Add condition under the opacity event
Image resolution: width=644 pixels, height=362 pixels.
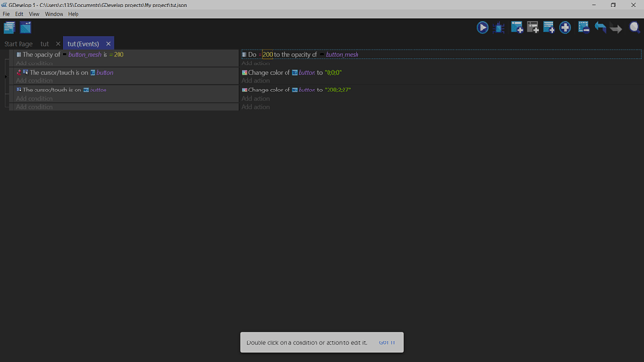[35, 63]
